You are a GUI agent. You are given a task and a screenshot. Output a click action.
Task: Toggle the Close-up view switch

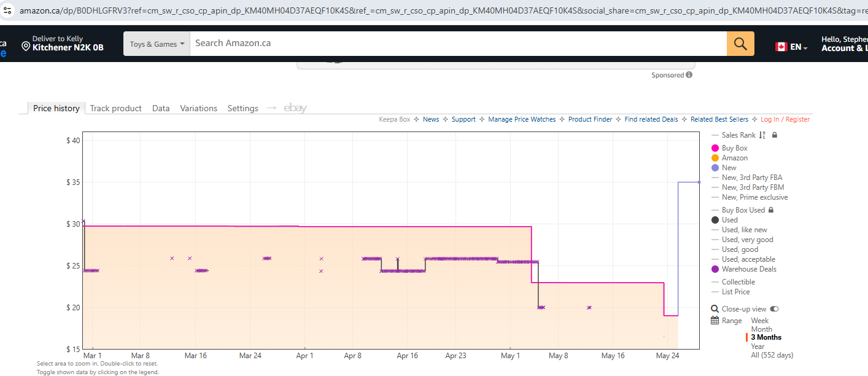click(775, 309)
